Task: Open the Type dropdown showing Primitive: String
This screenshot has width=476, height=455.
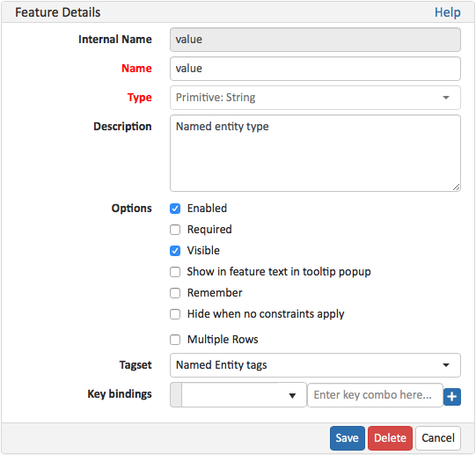Action: pos(315,98)
